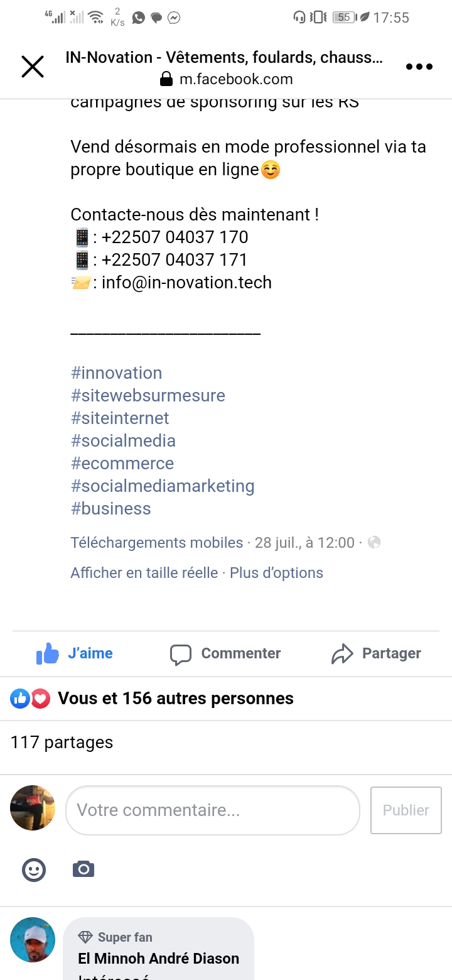Focus the Votre commentaire input field
This screenshot has height=980, width=452.
(212, 810)
